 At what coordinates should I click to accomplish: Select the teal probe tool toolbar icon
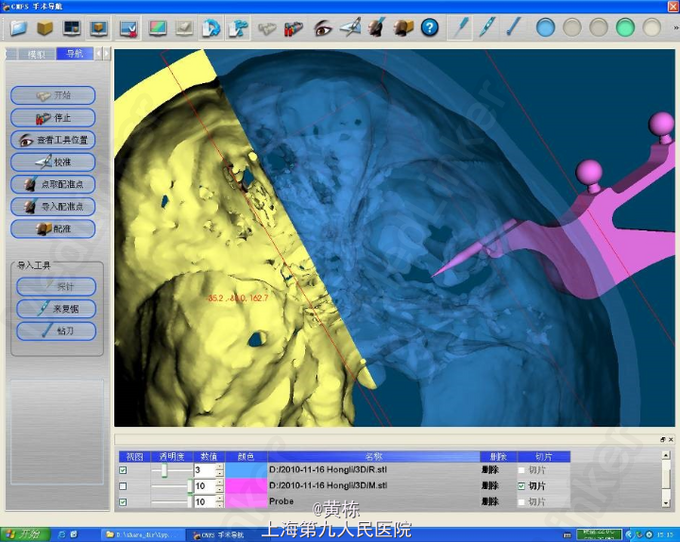point(462,28)
